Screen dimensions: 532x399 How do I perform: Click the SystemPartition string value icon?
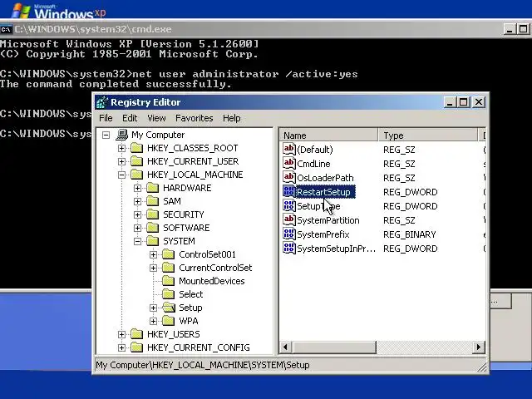coord(289,219)
